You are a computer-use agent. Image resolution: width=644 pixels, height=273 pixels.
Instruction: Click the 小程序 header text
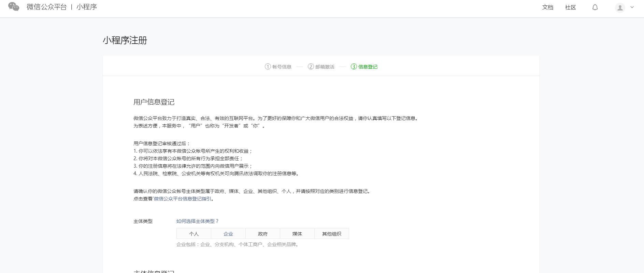[87, 7]
